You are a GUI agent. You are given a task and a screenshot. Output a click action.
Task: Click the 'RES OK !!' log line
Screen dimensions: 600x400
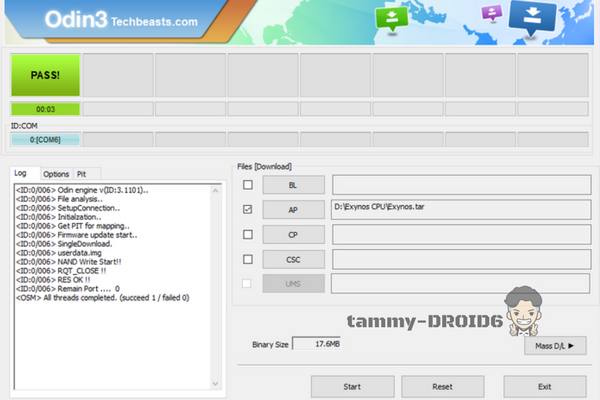click(x=53, y=279)
